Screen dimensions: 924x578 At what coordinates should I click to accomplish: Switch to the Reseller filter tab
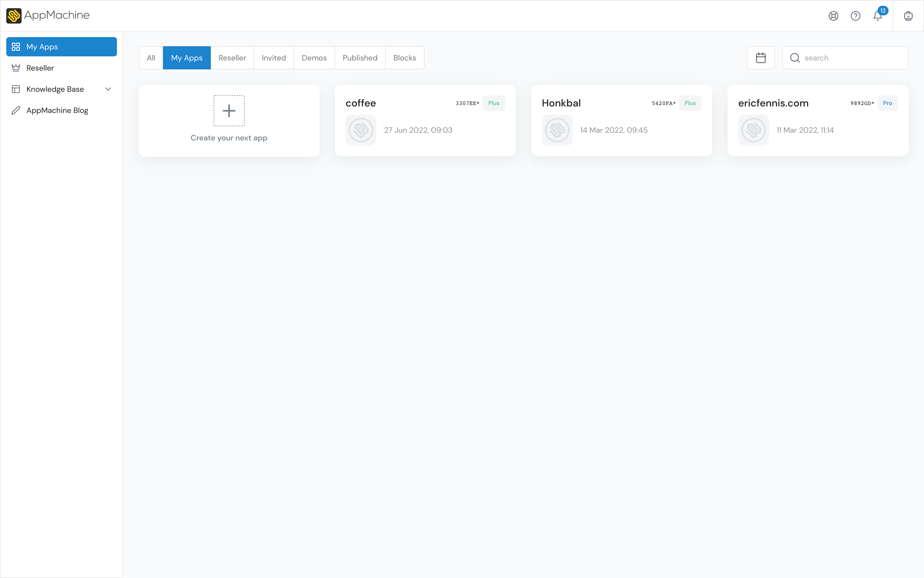[232, 58]
